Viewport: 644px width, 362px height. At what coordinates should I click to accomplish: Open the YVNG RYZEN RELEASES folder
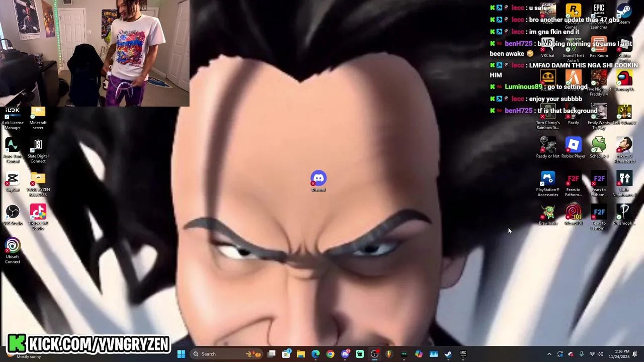tap(38, 184)
